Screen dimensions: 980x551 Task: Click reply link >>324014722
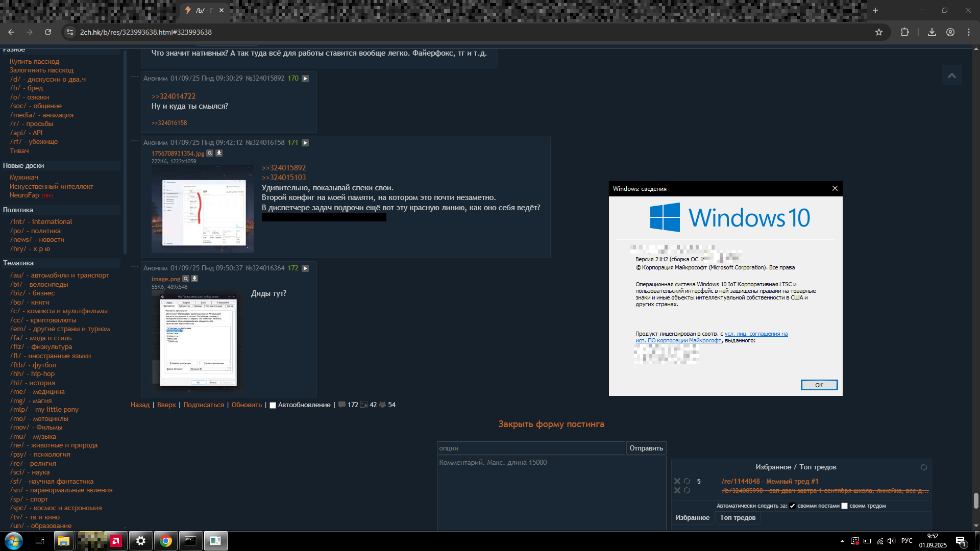point(174,96)
